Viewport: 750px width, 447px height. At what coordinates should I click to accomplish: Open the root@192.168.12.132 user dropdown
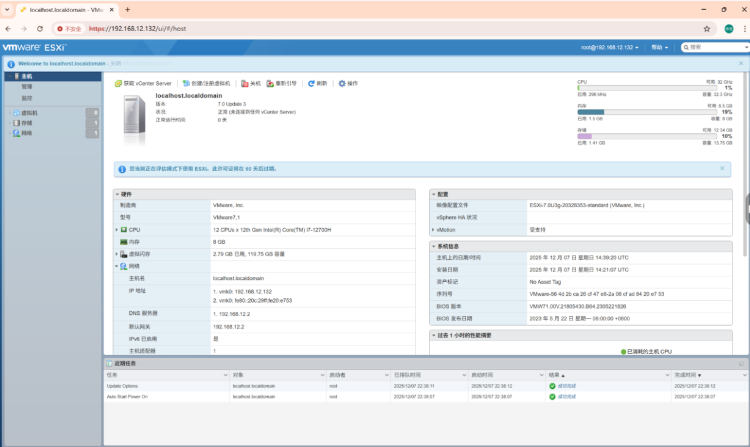(609, 47)
